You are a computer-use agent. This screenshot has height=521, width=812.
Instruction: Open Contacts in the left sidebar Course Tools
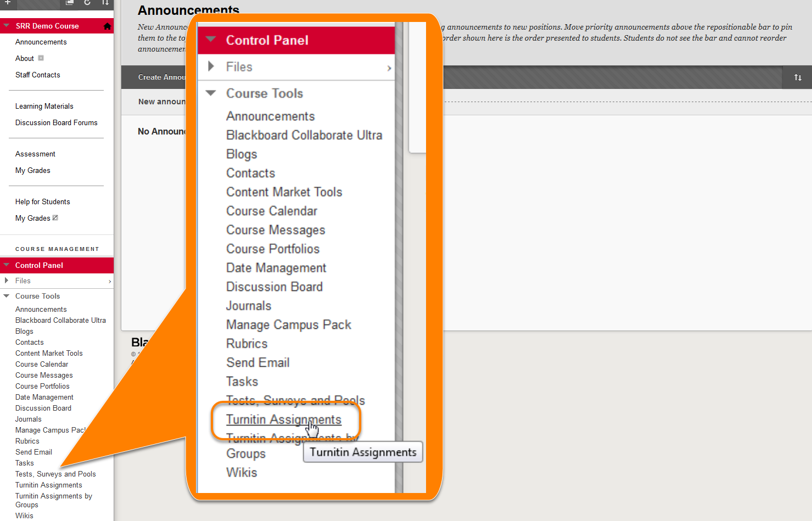30,342
